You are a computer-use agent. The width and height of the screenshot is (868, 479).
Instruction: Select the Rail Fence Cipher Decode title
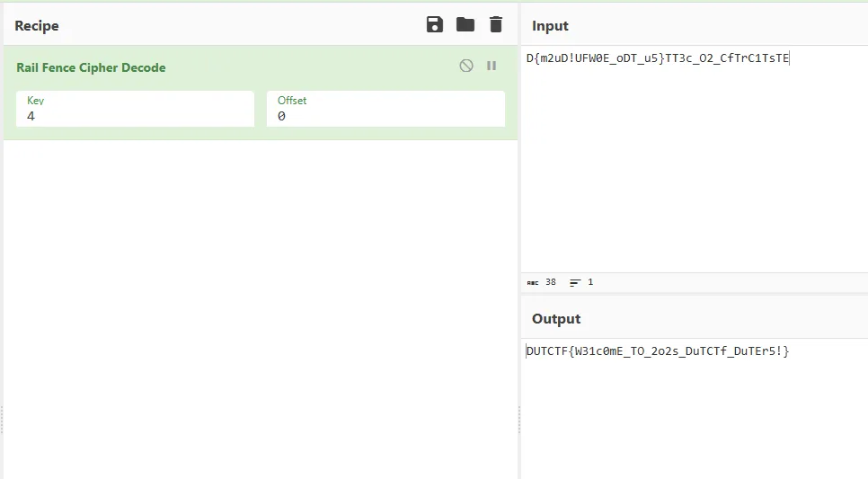pyautogui.click(x=91, y=67)
